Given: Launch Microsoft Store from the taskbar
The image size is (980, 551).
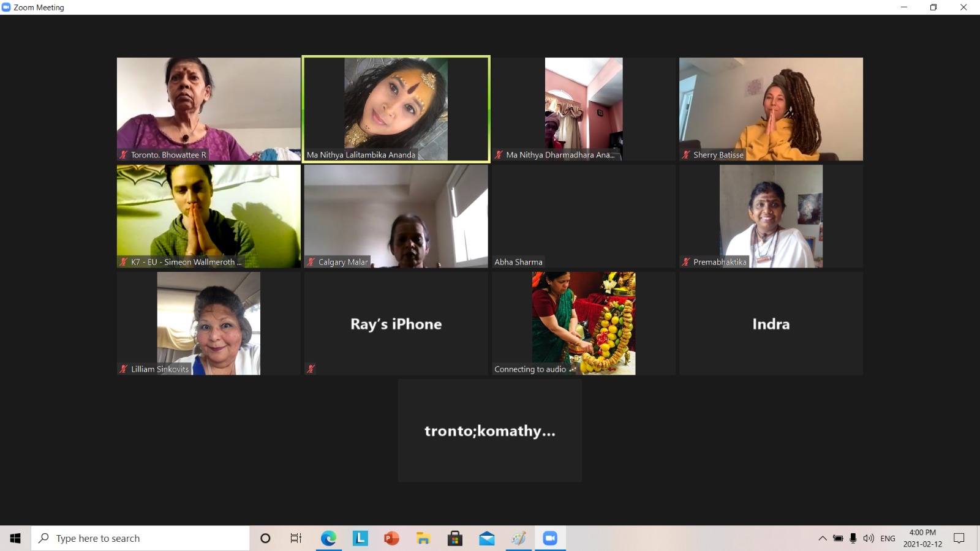Looking at the screenshot, I should [x=455, y=538].
